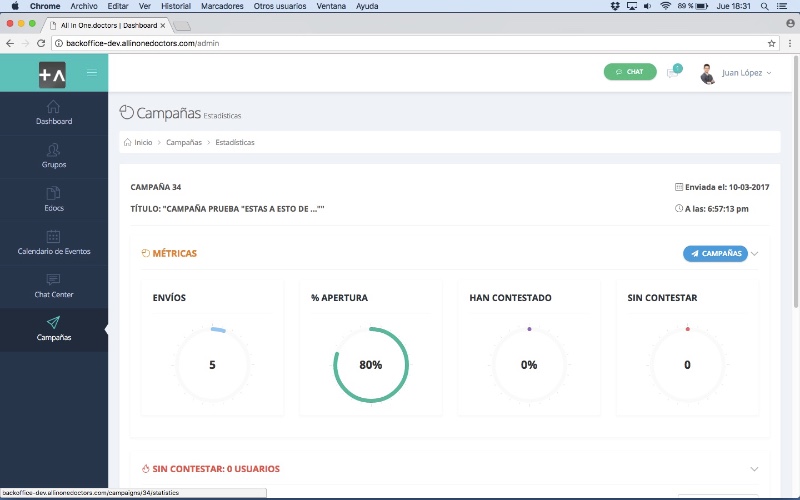Open the Otros usuarios menu

click(x=280, y=6)
